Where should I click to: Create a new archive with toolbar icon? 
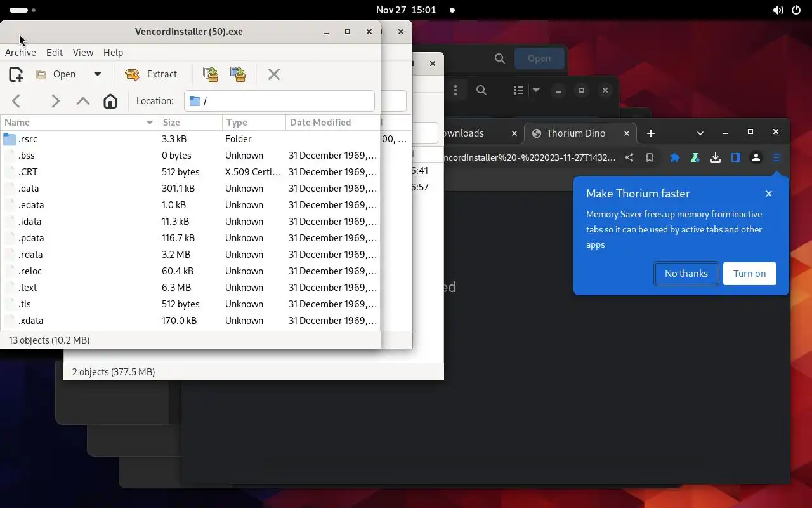point(16,74)
